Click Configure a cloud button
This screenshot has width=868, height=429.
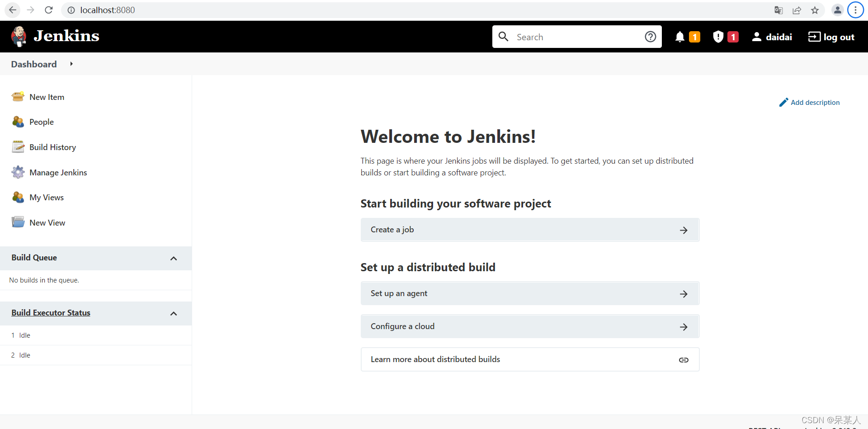pos(530,326)
